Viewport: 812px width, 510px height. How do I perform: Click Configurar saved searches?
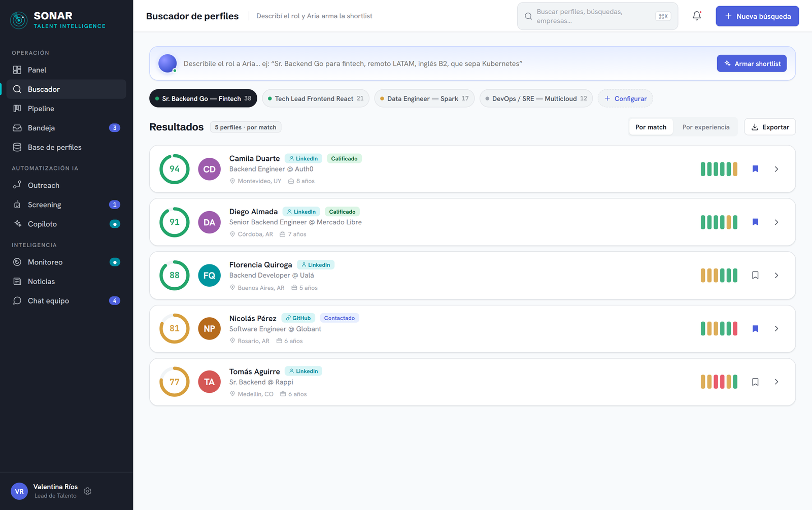point(625,98)
